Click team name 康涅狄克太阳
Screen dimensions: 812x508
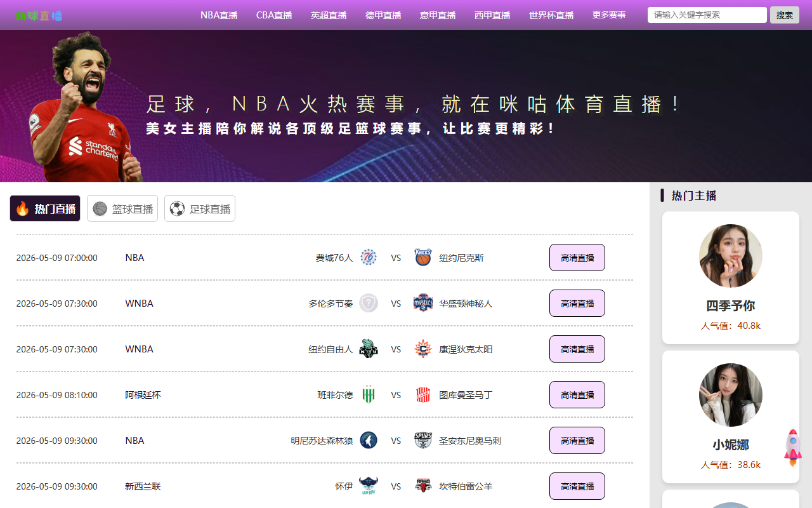[466, 349]
